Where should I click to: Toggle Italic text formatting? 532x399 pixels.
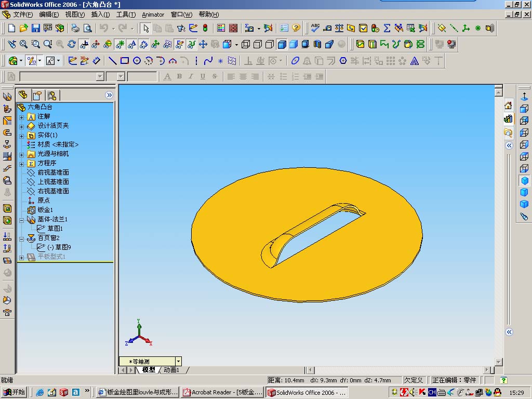coord(191,76)
